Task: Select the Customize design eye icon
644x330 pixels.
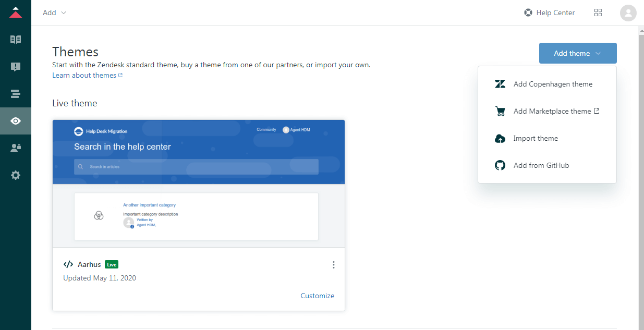Action: click(15, 121)
